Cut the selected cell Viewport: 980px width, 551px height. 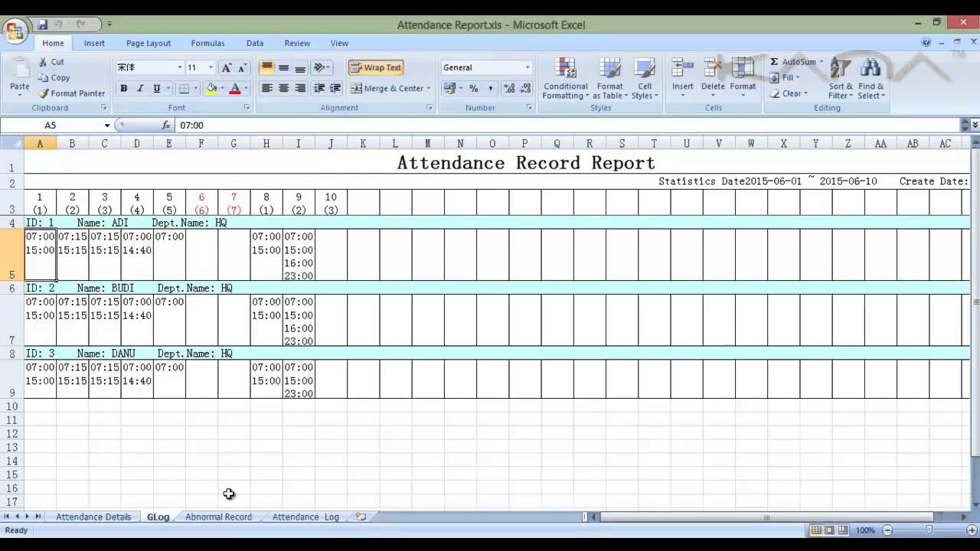click(51, 62)
